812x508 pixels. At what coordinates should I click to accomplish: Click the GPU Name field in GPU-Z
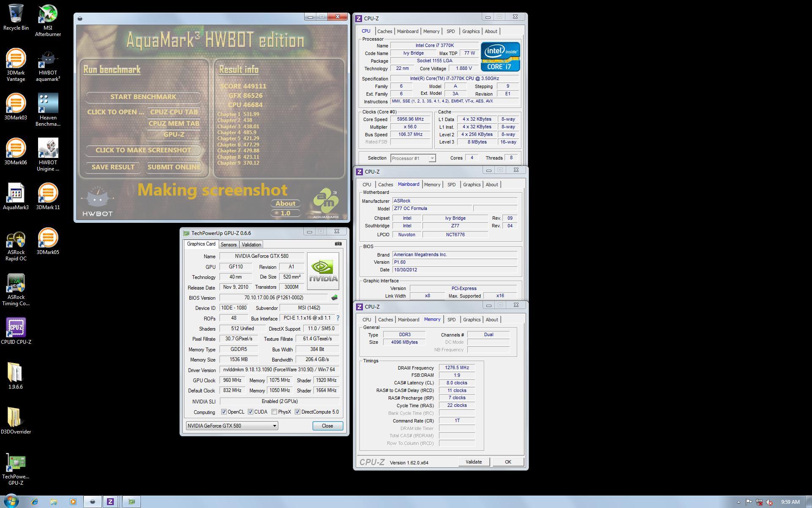pos(261,256)
